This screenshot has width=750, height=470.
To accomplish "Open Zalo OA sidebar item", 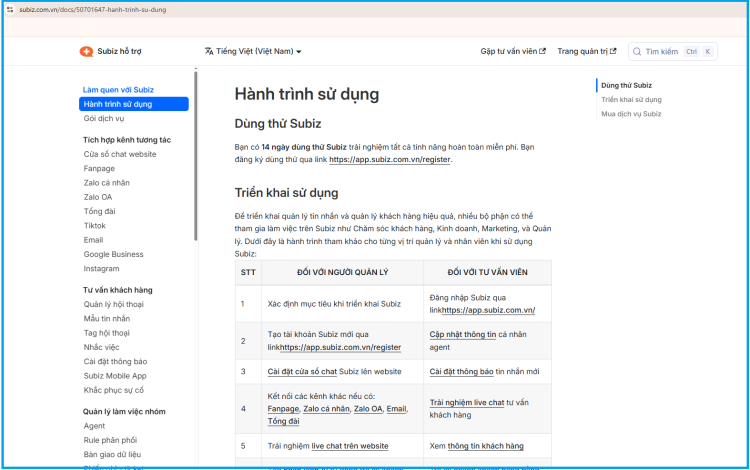I will [98, 197].
